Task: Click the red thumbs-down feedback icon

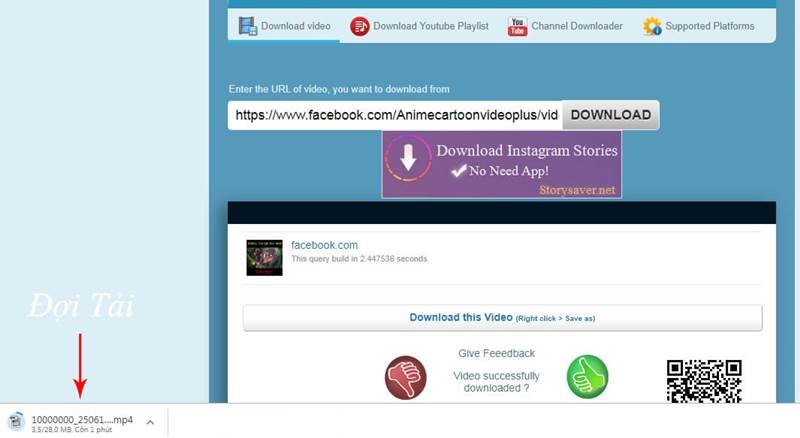Action: pyautogui.click(x=406, y=377)
